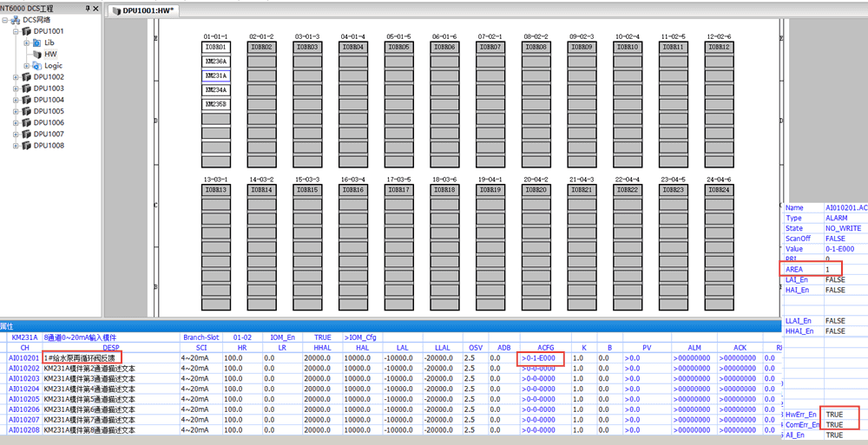Click the >IOM_Cfg link cell
The width and height of the screenshot is (868, 445).
[362, 337]
